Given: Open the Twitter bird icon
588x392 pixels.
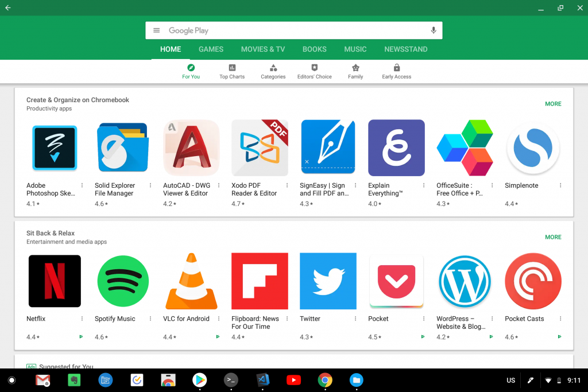Looking at the screenshot, I should (328, 281).
